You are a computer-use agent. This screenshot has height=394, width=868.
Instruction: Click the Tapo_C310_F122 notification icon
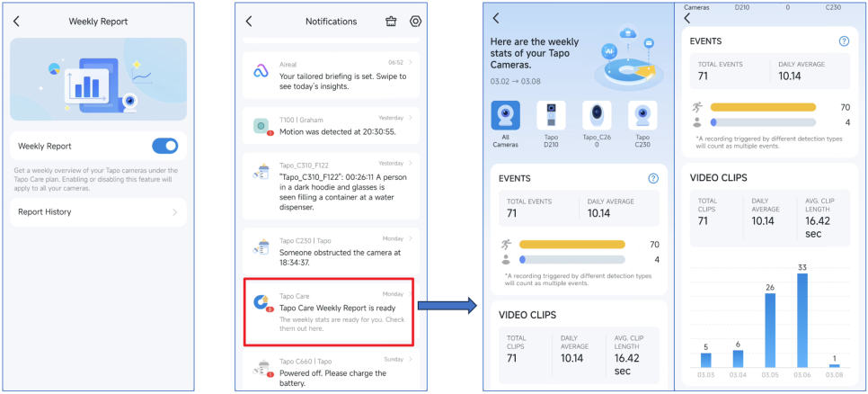click(261, 171)
